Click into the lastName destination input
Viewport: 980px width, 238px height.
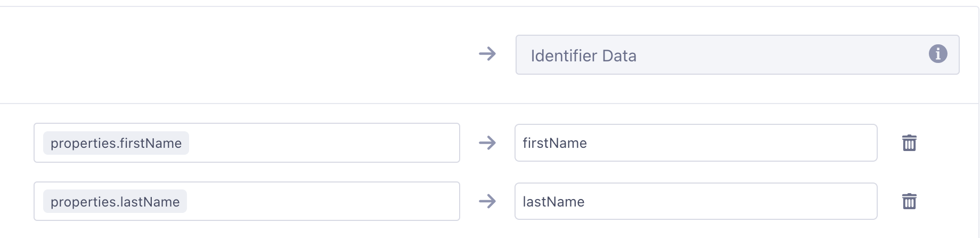pyautogui.click(x=696, y=202)
